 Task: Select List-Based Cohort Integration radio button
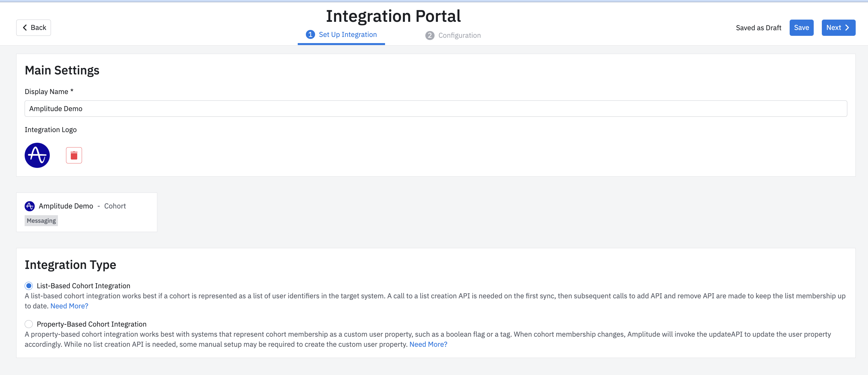29,286
